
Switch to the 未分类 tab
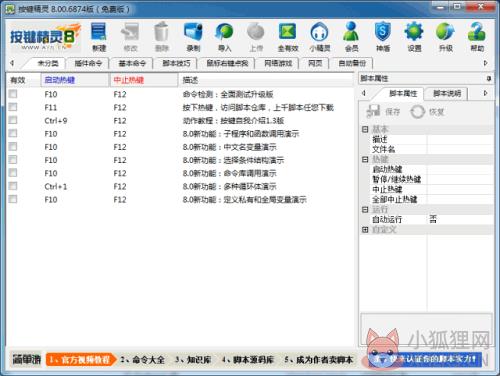pos(48,63)
